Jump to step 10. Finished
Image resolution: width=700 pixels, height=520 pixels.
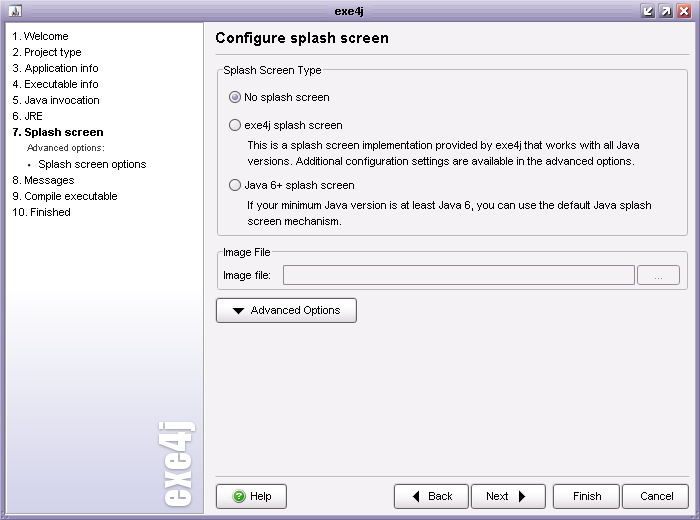[42, 212]
